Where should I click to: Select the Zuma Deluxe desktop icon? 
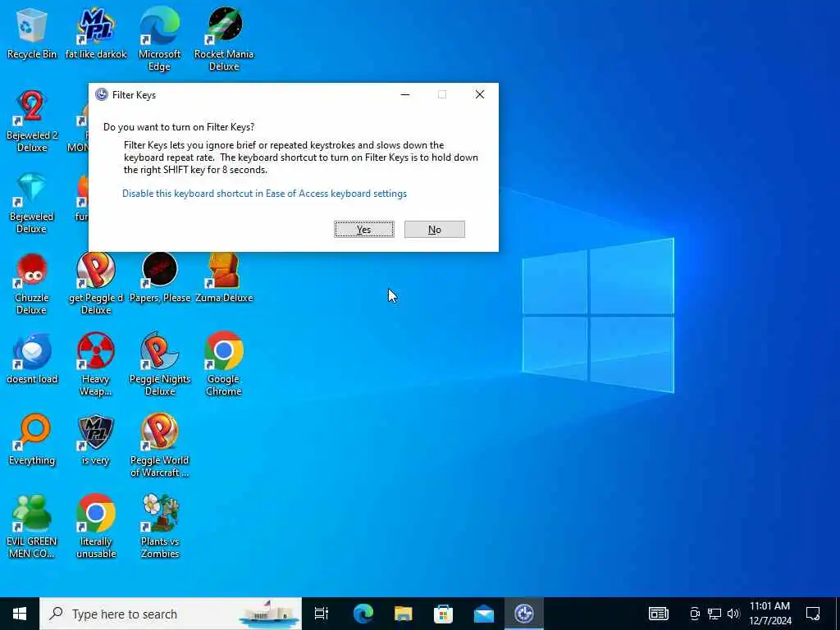(224, 277)
